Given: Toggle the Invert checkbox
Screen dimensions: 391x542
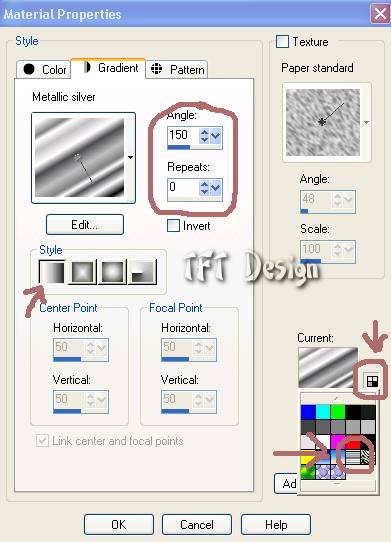Looking at the screenshot, I should [173, 226].
